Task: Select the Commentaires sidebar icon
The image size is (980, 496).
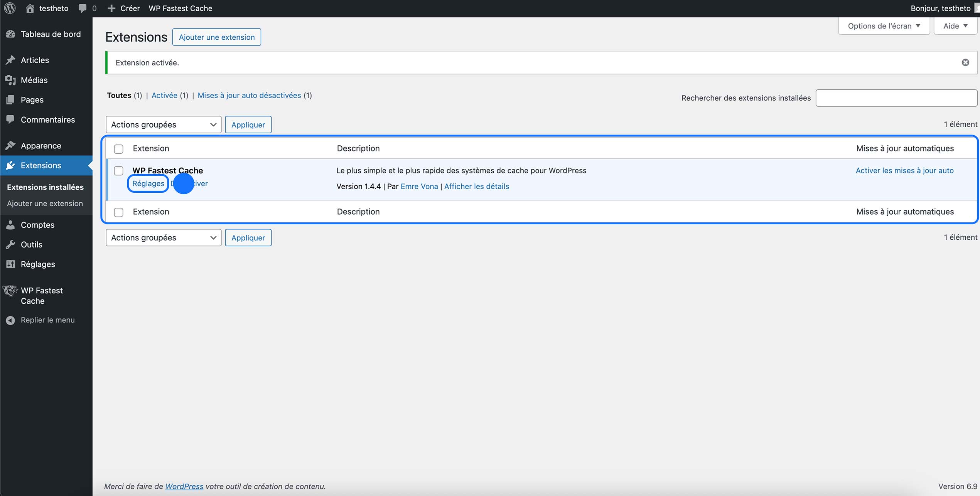Action: pyautogui.click(x=10, y=119)
